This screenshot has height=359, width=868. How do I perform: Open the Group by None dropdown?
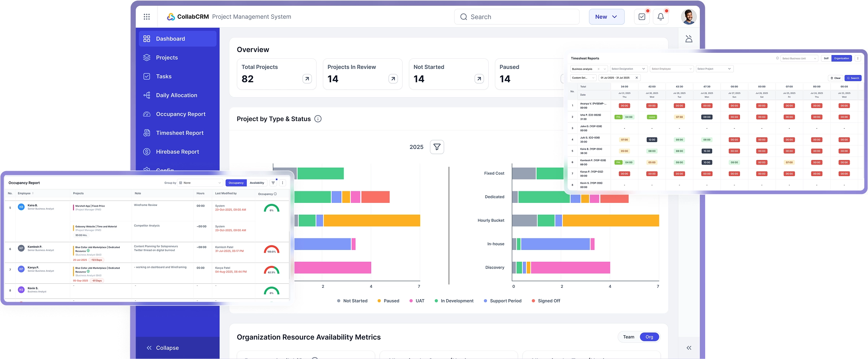(200, 183)
